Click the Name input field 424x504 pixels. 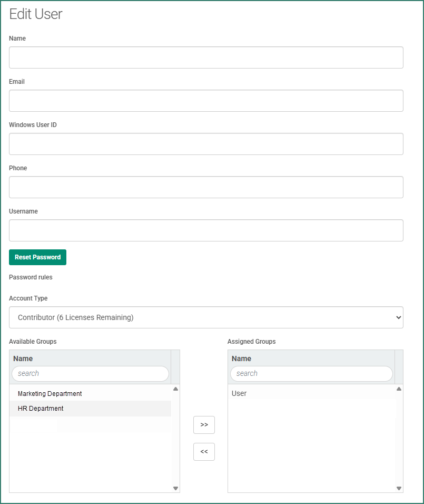(206, 57)
